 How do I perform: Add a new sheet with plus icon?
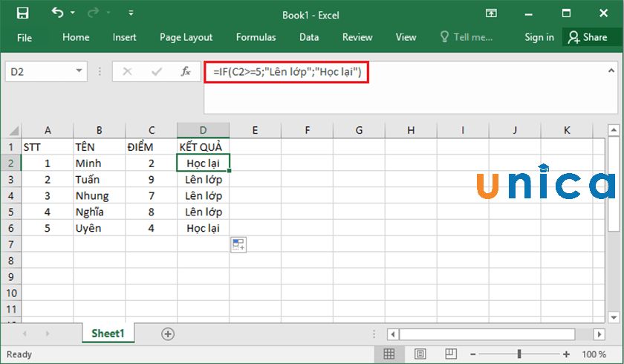pyautogui.click(x=168, y=334)
